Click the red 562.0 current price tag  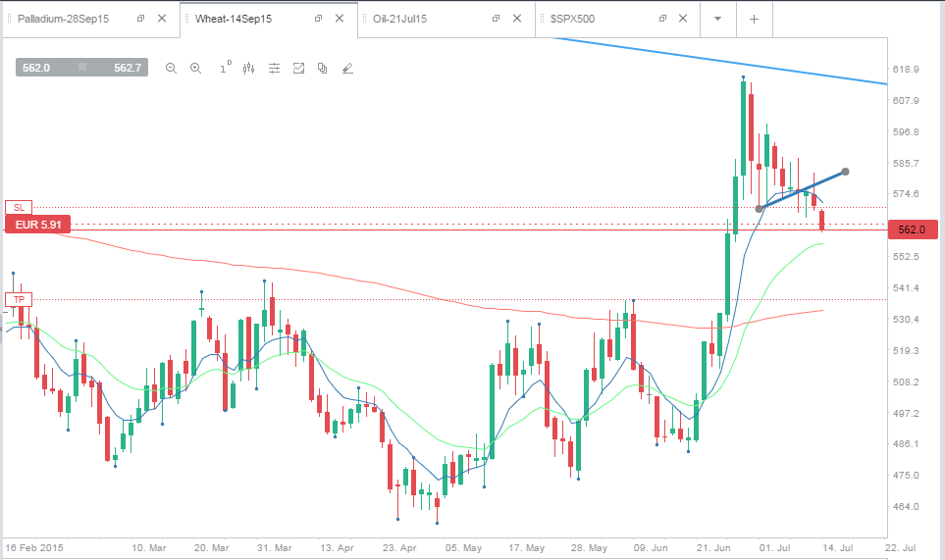(x=913, y=229)
